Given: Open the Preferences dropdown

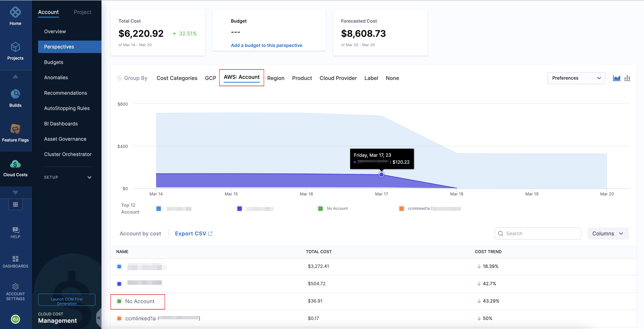Looking at the screenshot, I should coord(576,78).
